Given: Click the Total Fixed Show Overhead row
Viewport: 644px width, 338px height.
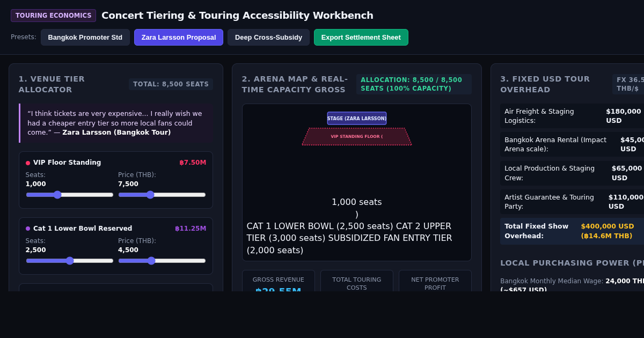Looking at the screenshot, I should click(x=572, y=231).
